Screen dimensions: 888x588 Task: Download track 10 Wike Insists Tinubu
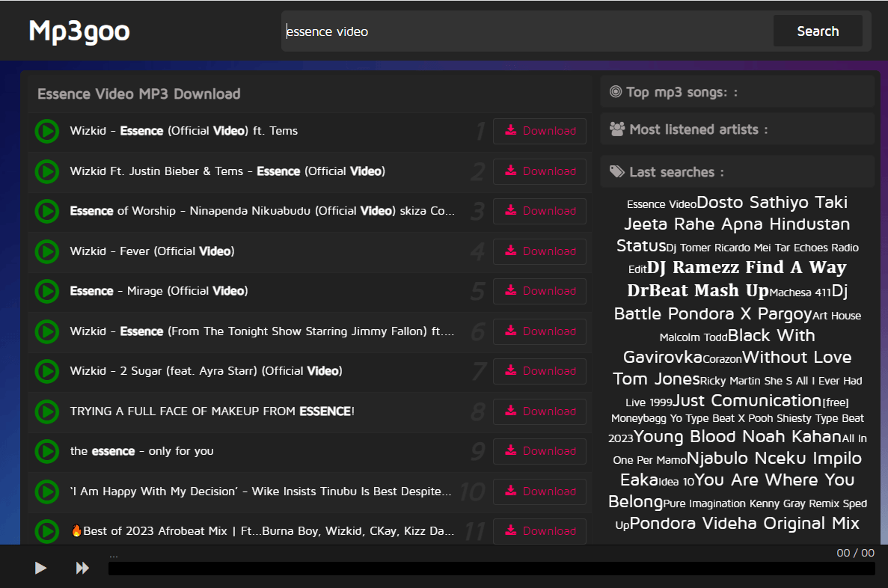[539, 491]
